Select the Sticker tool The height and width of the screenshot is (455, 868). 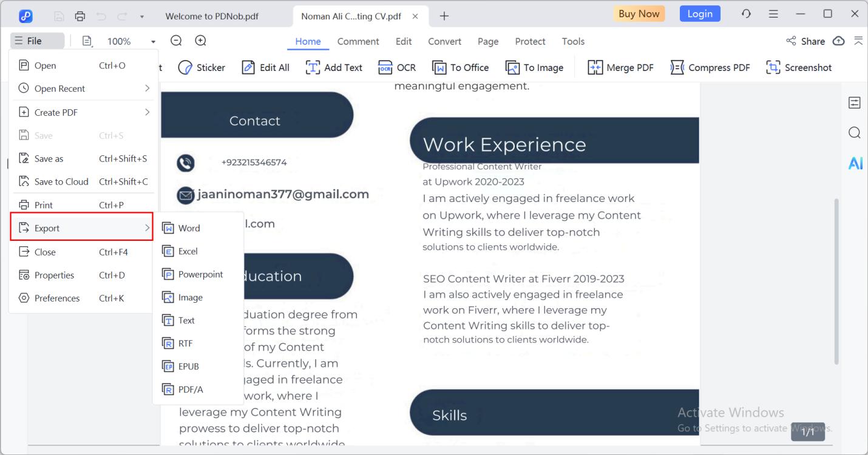click(202, 67)
